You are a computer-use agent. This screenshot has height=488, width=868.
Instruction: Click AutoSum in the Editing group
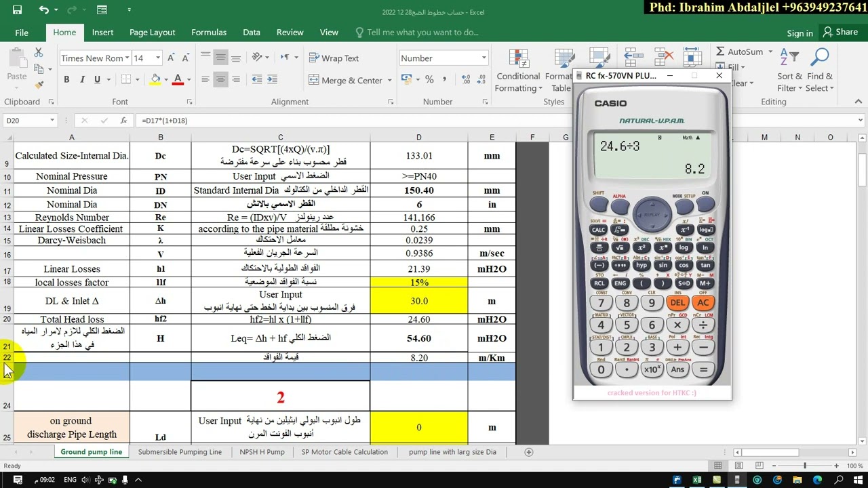pos(739,52)
